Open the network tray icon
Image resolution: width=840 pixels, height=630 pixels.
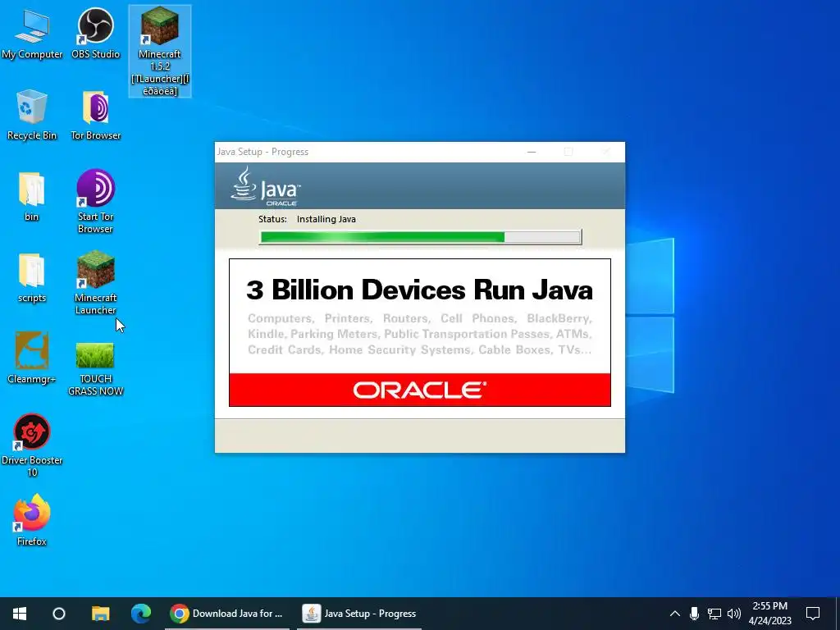point(714,614)
